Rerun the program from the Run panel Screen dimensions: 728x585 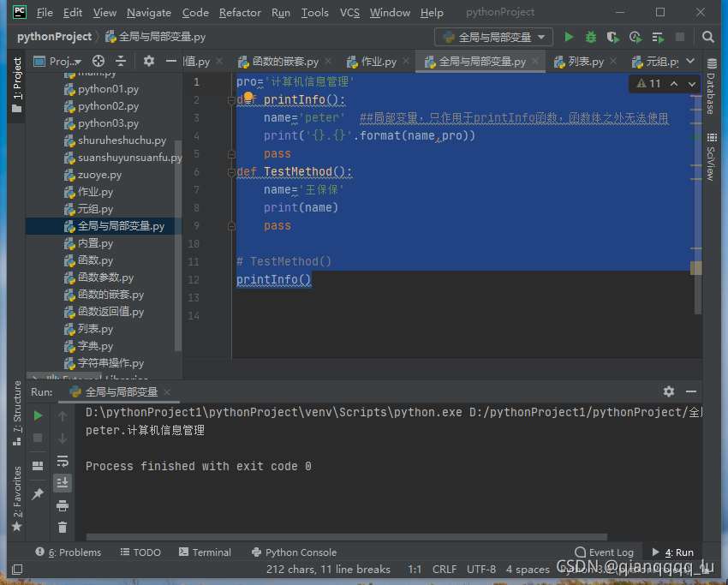(x=38, y=415)
